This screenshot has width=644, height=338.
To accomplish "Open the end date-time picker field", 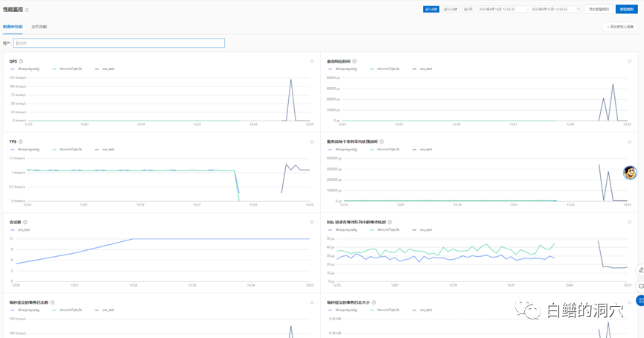I will (x=550, y=9).
